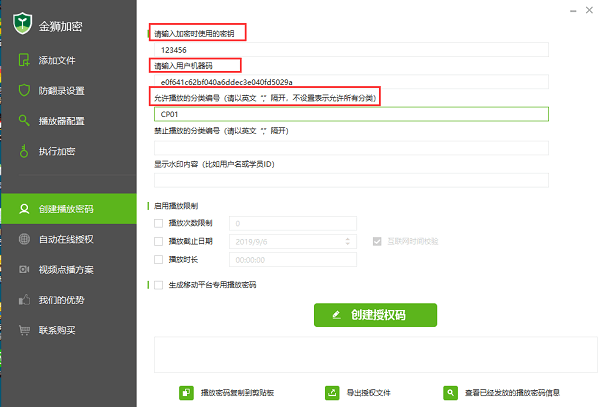
Task: Click the 自动在线授权 globe icon
Action: tap(24, 240)
